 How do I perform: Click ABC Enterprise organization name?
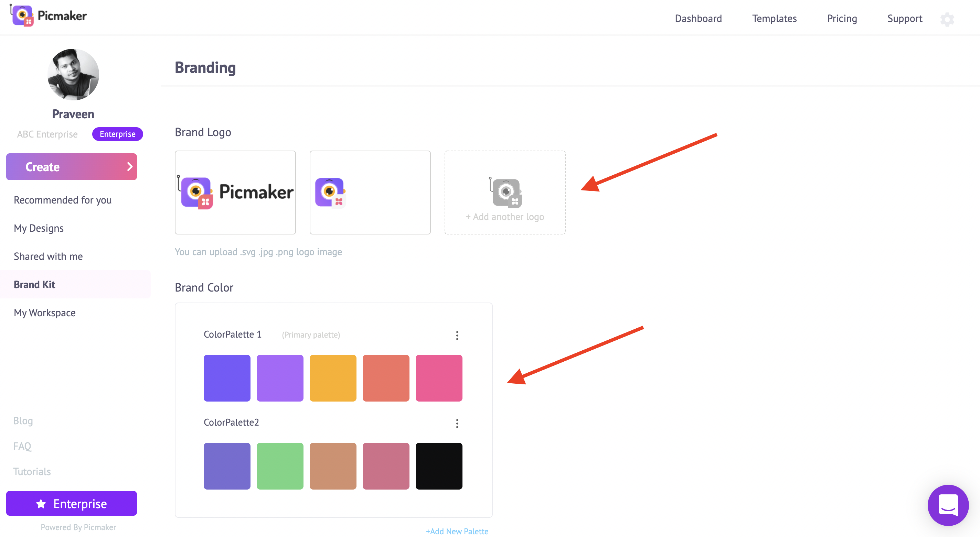tap(47, 134)
